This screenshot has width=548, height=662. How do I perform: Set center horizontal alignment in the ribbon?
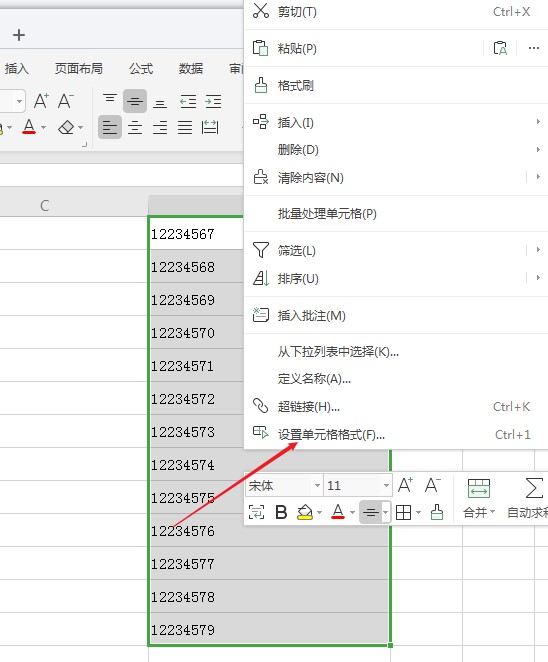(x=135, y=127)
